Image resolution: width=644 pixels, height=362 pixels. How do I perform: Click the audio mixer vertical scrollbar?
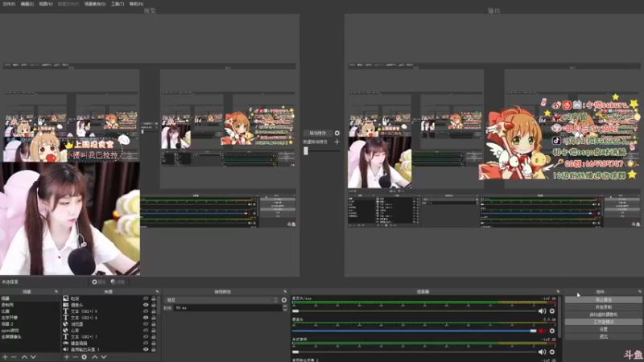tap(559, 317)
